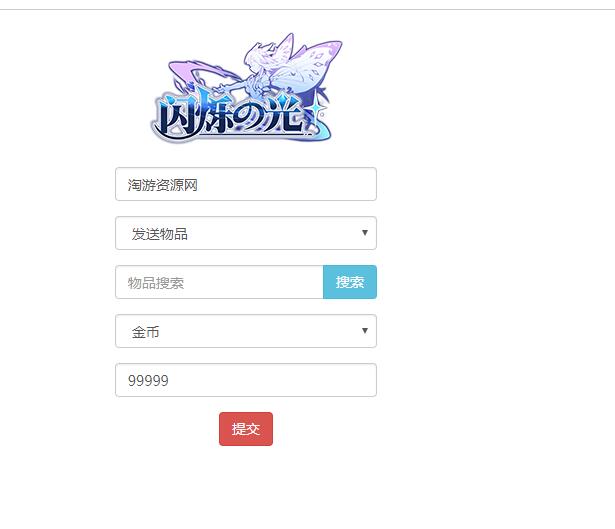
Task: Click the 闪烁の光 game logo image
Action: (x=246, y=88)
